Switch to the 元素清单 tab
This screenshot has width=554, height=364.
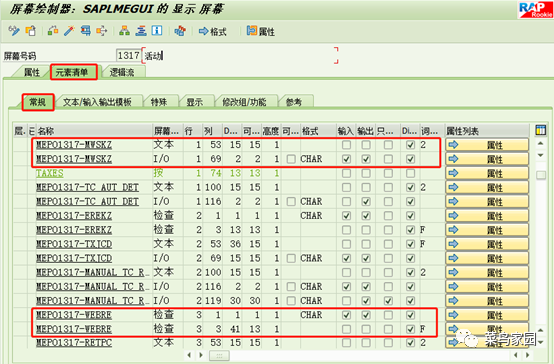coord(74,72)
